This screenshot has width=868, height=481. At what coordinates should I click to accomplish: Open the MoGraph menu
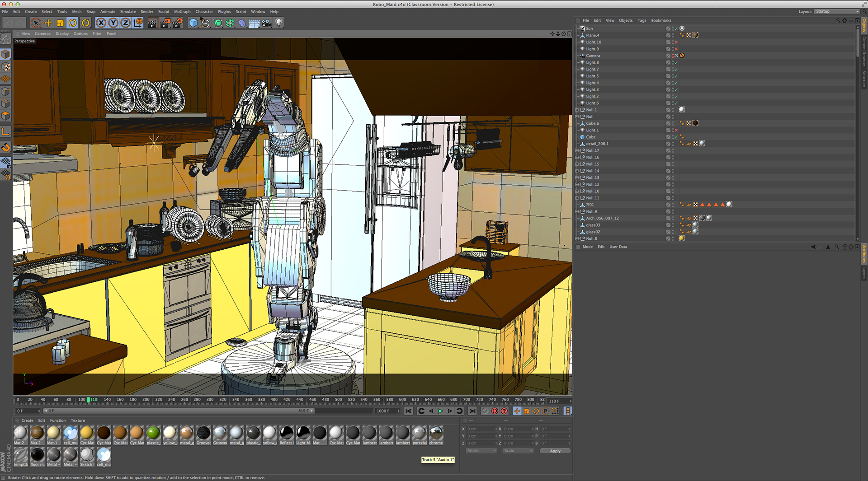click(x=182, y=12)
